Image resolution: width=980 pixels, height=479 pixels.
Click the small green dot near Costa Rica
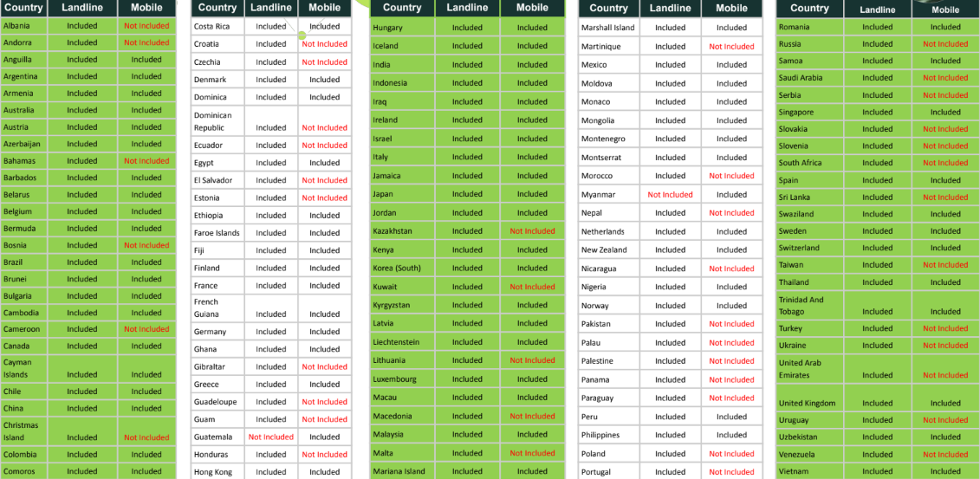click(x=302, y=36)
